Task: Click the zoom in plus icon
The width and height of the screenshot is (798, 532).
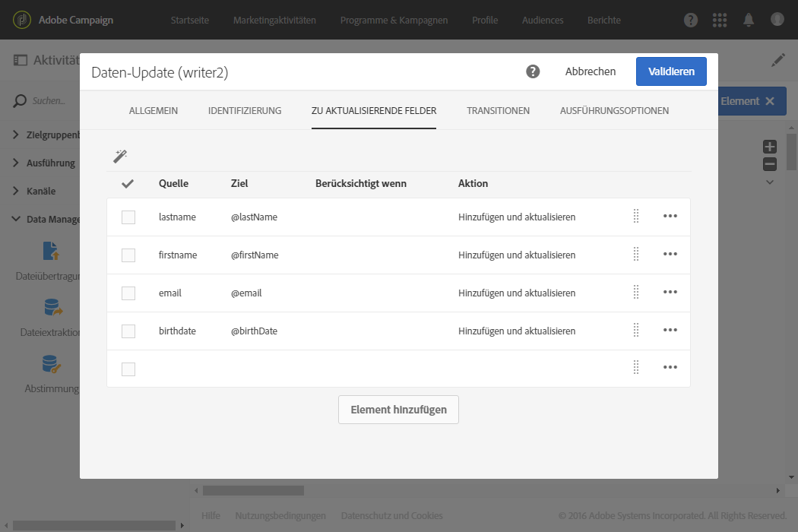Action: [770, 147]
